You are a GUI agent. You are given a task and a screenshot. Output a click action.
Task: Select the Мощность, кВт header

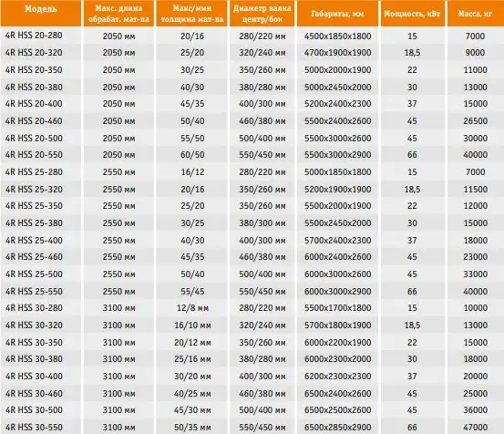click(x=412, y=14)
